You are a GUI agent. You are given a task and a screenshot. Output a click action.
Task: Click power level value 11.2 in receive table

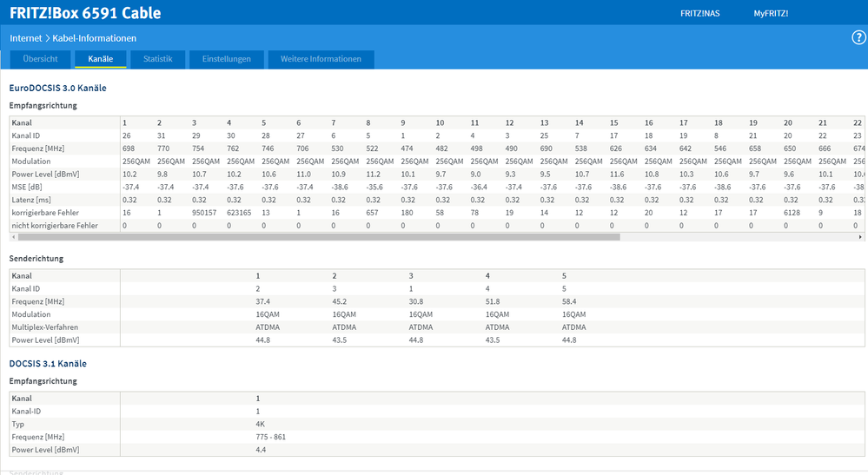(x=373, y=175)
